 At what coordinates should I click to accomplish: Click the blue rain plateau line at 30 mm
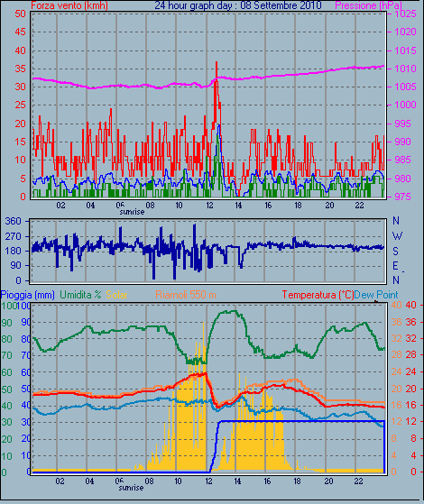click(301, 421)
